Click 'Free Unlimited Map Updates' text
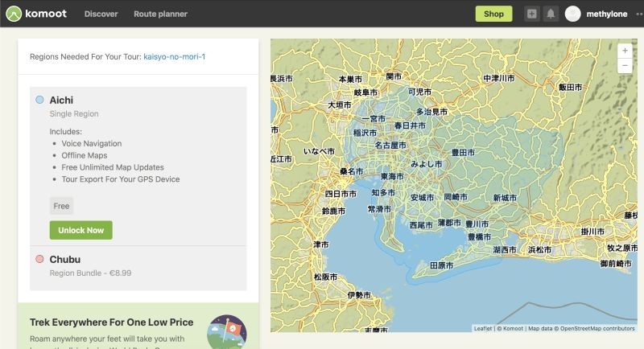The height and width of the screenshot is (349, 644). tap(113, 167)
